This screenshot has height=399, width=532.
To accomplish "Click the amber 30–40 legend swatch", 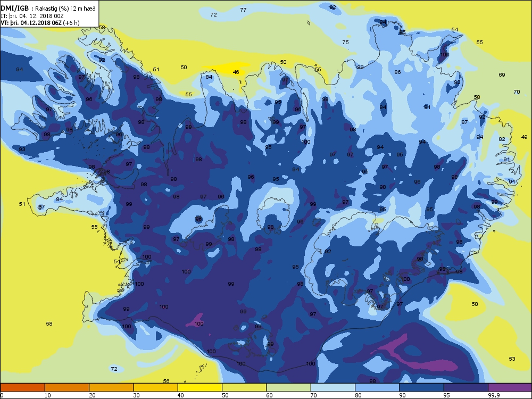I will pyautogui.click(x=156, y=387).
